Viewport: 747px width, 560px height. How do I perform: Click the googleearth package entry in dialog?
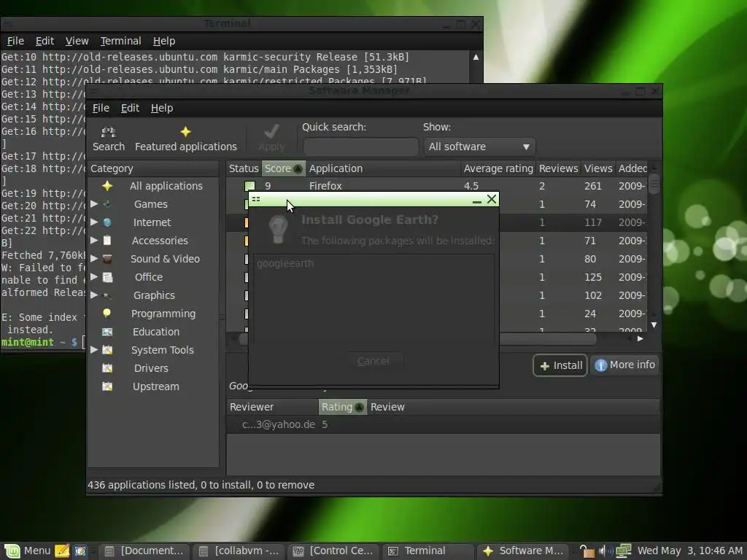285,263
